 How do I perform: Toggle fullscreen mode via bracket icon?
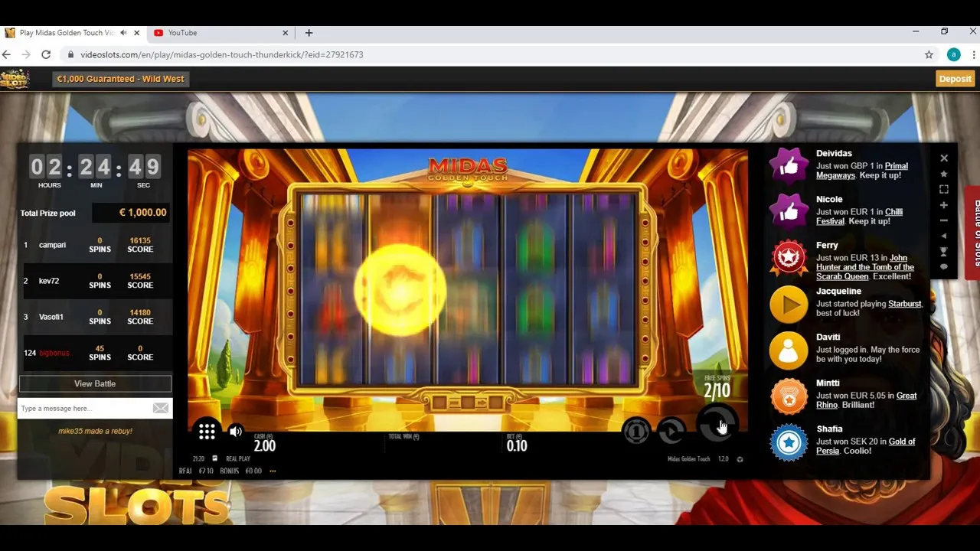pos(944,188)
